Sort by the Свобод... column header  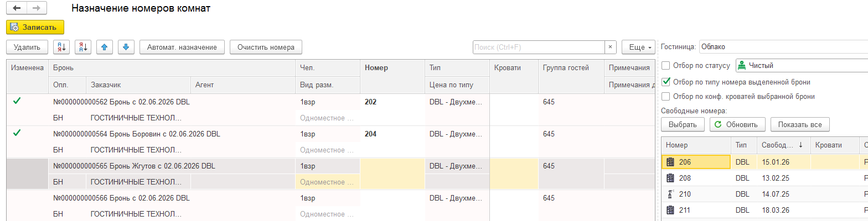pyautogui.click(x=783, y=145)
